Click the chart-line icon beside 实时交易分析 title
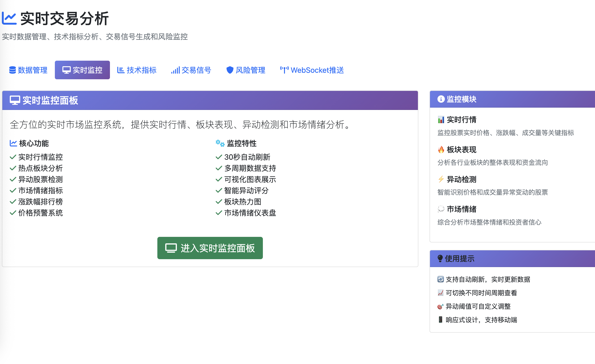 tap(9, 18)
